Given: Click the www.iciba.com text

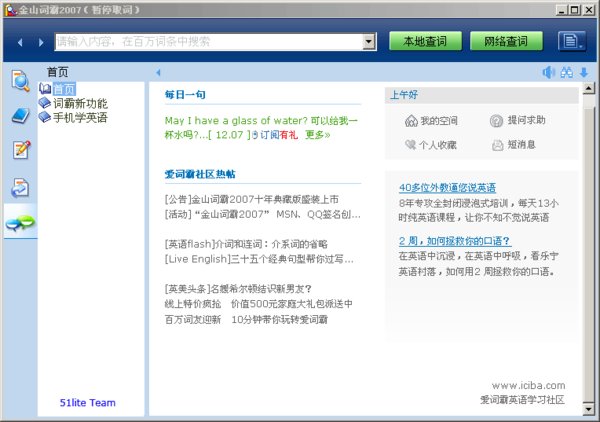Looking at the screenshot, I should click(x=528, y=386).
